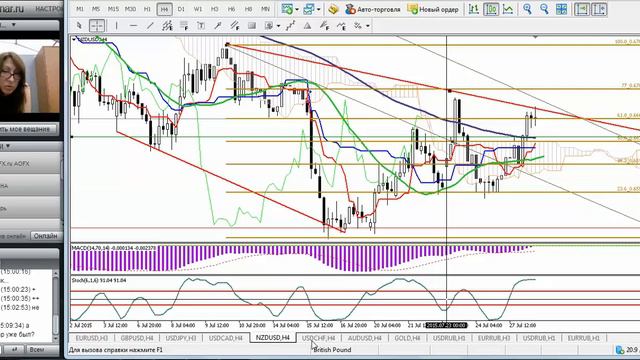
Task: Select the M1 timeframe button
Action: pyautogui.click(x=80, y=9)
